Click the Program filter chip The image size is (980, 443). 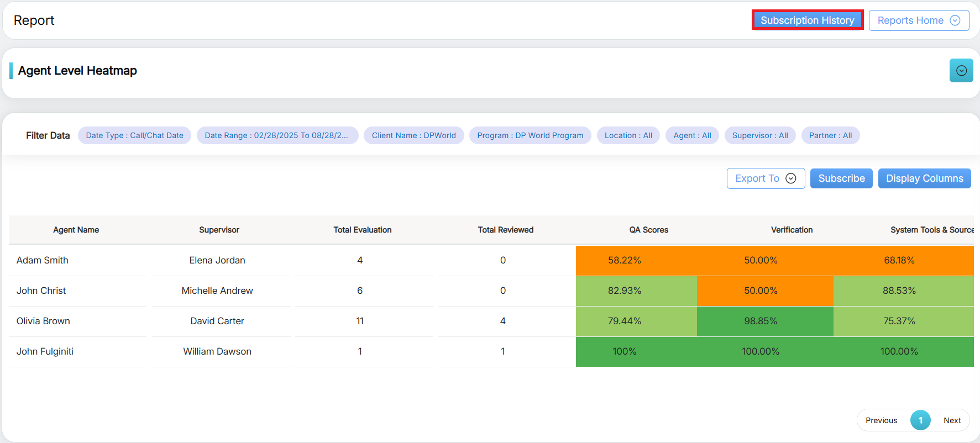(x=530, y=135)
